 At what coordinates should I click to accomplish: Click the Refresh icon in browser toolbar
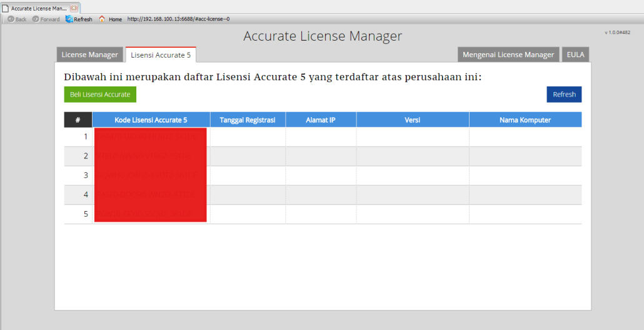(x=69, y=19)
